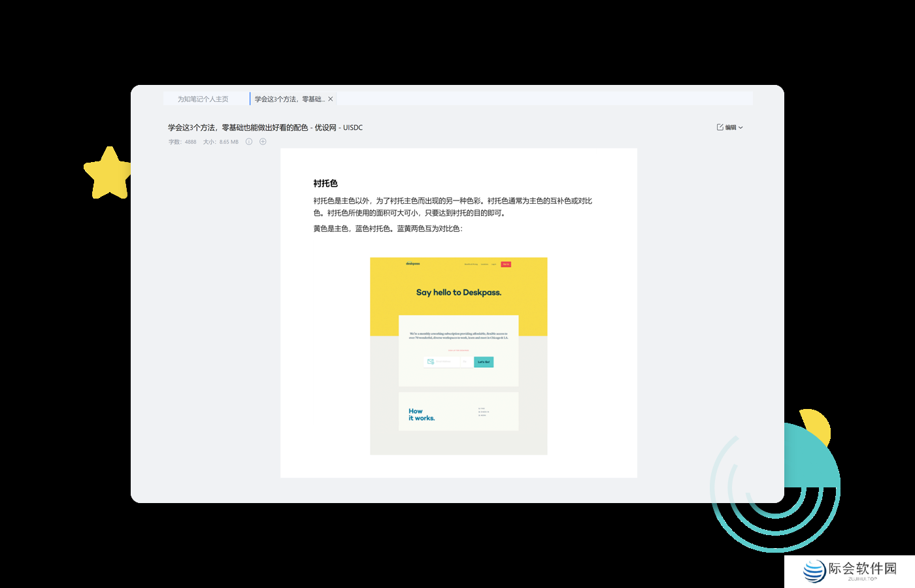
Task: Click the yellow star decoration on the left
Action: (108, 172)
